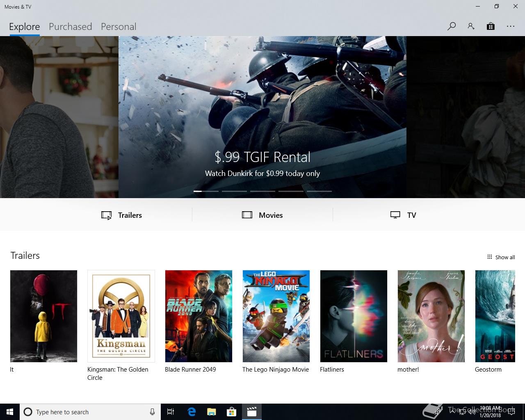Screen dimensions: 525x420
Task: Click 'Geostorm' title text
Action: (488, 370)
